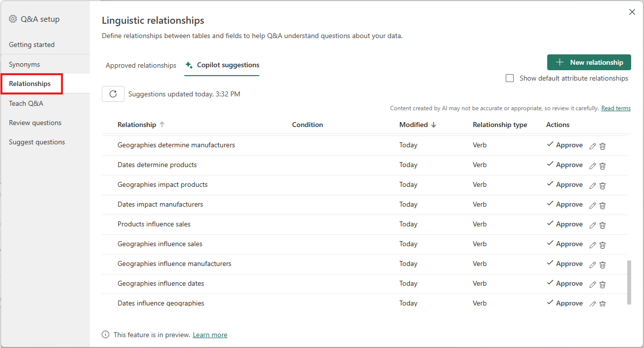
Task: Open Synonyms in the sidebar
Action: pyautogui.click(x=24, y=64)
